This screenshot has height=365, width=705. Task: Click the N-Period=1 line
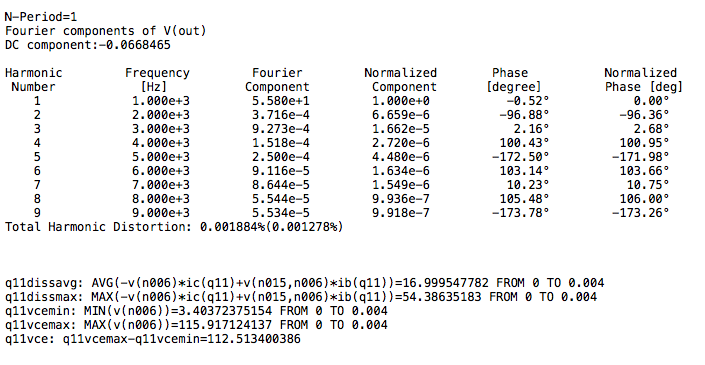(41, 17)
